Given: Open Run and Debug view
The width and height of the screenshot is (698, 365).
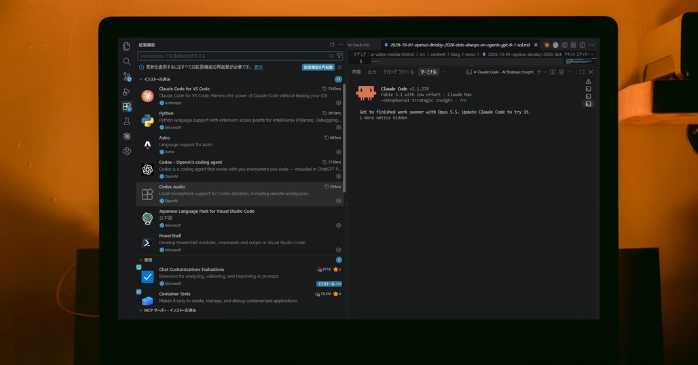Looking at the screenshot, I should coord(127,92).
